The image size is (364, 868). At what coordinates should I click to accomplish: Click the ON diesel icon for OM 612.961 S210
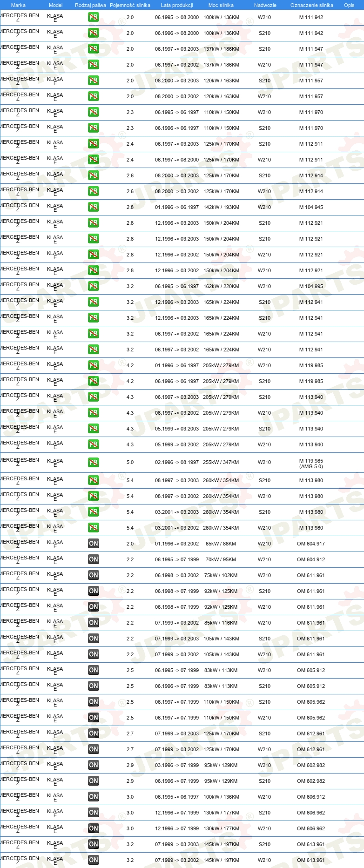[x=94, y=733]
